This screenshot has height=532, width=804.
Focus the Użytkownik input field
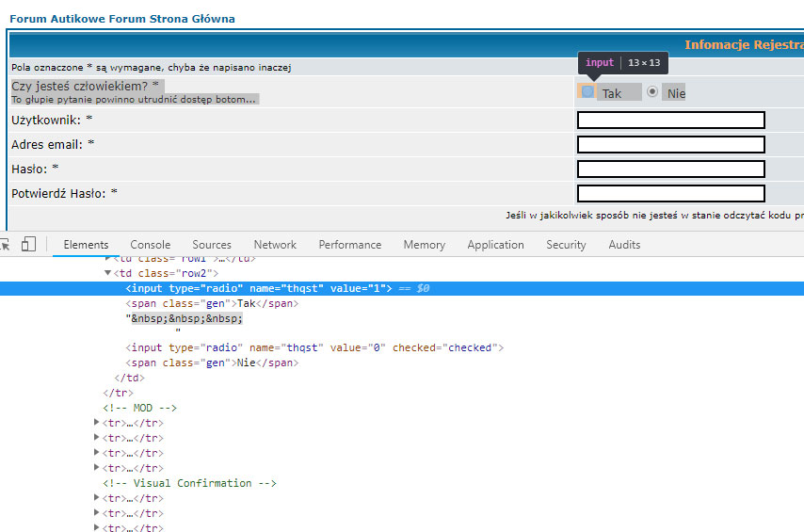tap(670, 120)
